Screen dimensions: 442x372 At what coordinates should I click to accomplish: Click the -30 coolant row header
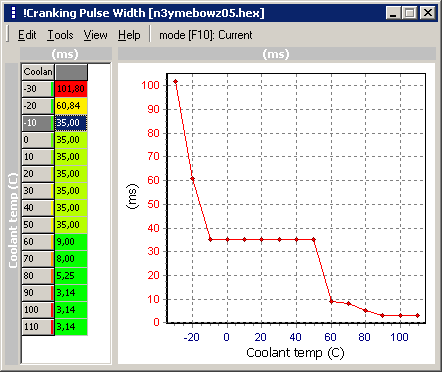coord(38,89)
